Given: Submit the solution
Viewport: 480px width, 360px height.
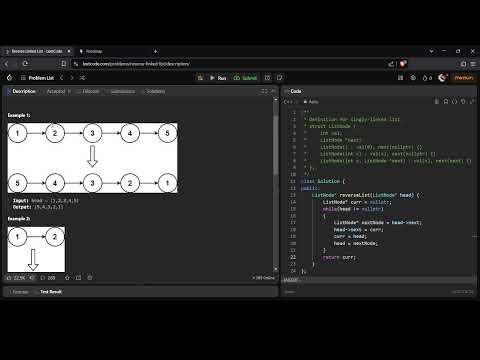Looking at the screenshot, I should 245,78.
